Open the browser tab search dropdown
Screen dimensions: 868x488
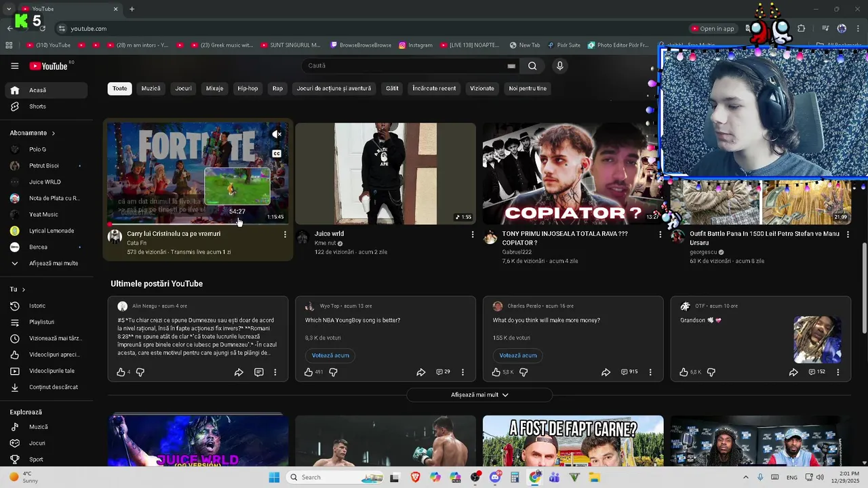(9, 9)
